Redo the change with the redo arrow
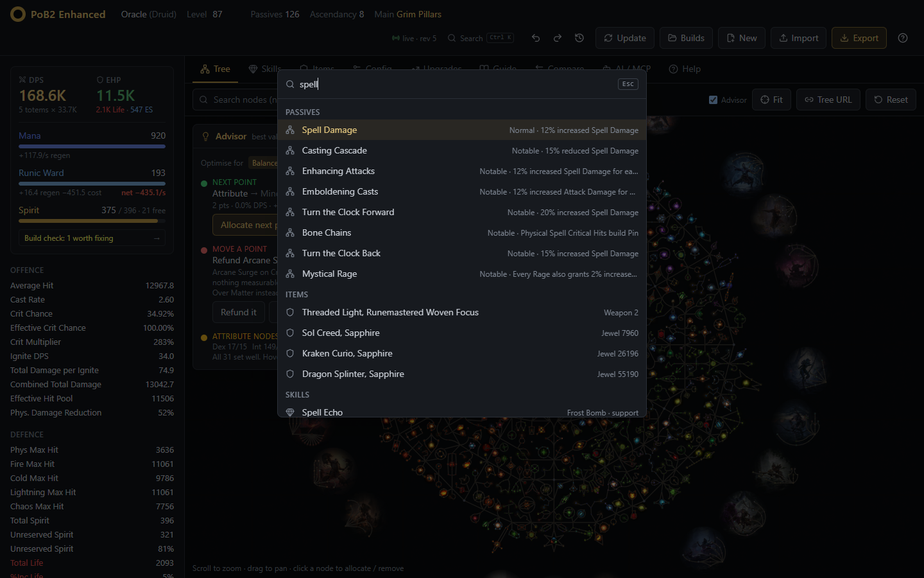 point(558,38)
